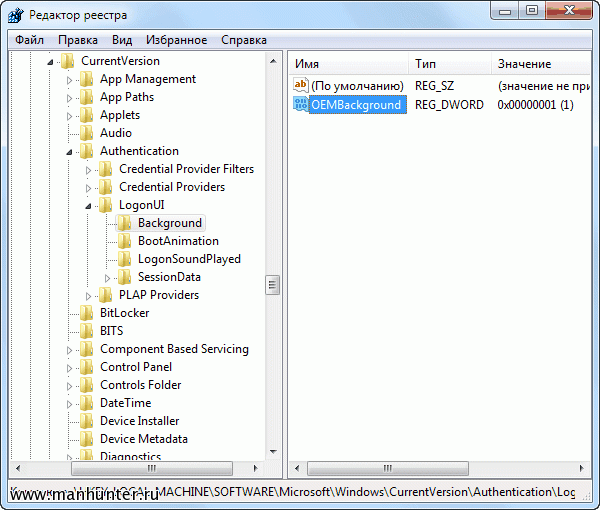600x510 pixels.
Task: Expand the SessionData tree node
Action: click(108, 277)
